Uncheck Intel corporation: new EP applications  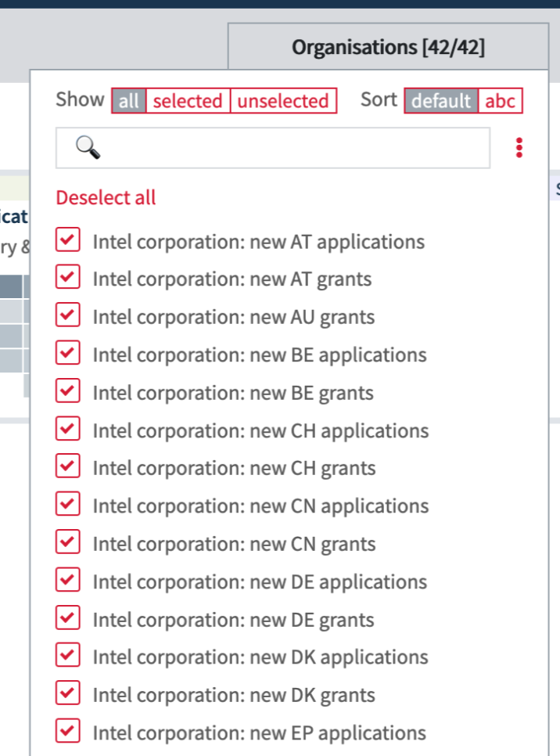coord(67,730)
